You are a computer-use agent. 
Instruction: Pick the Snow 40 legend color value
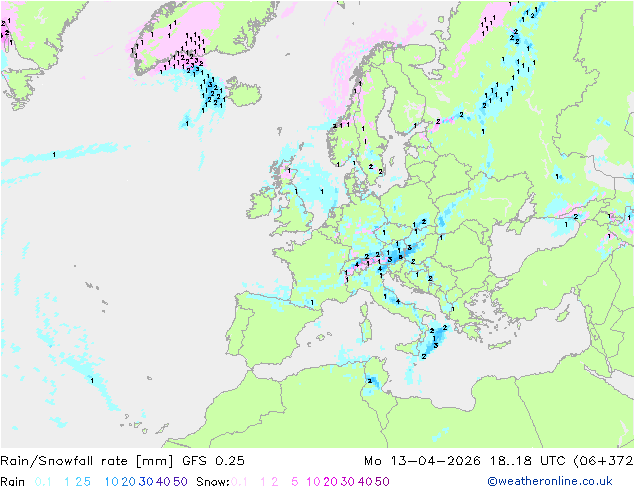click(365, 482)
